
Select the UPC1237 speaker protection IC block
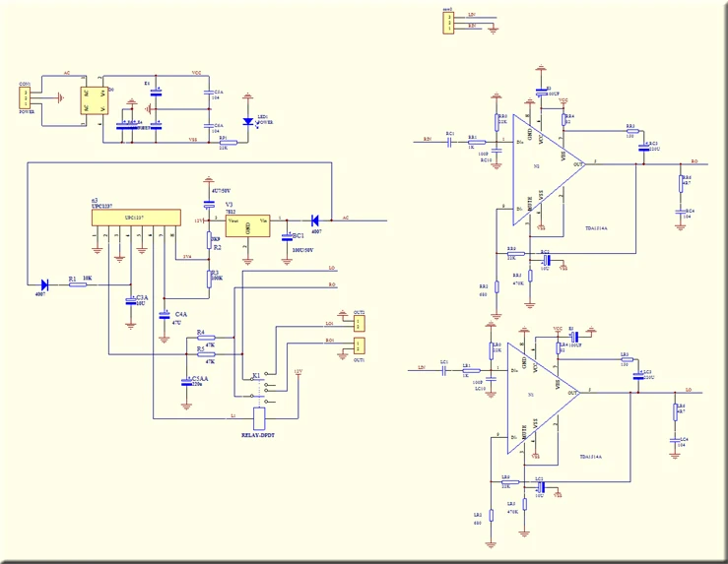tap(136, 218)
